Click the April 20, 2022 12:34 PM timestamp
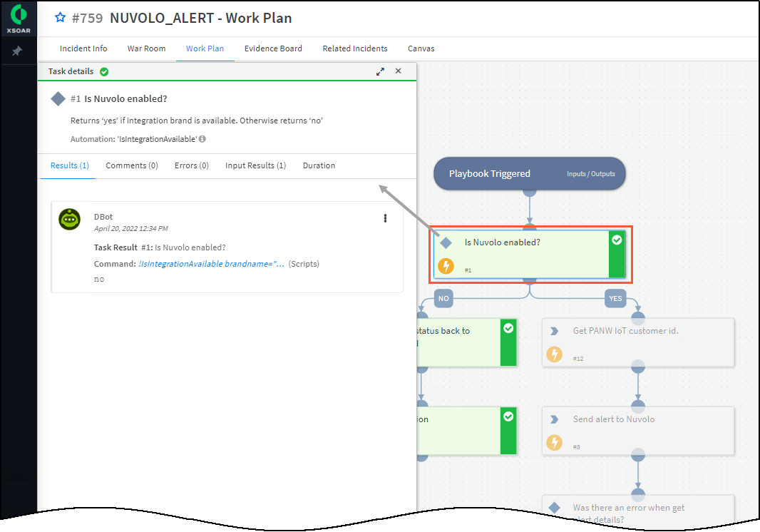 point(131,228)
